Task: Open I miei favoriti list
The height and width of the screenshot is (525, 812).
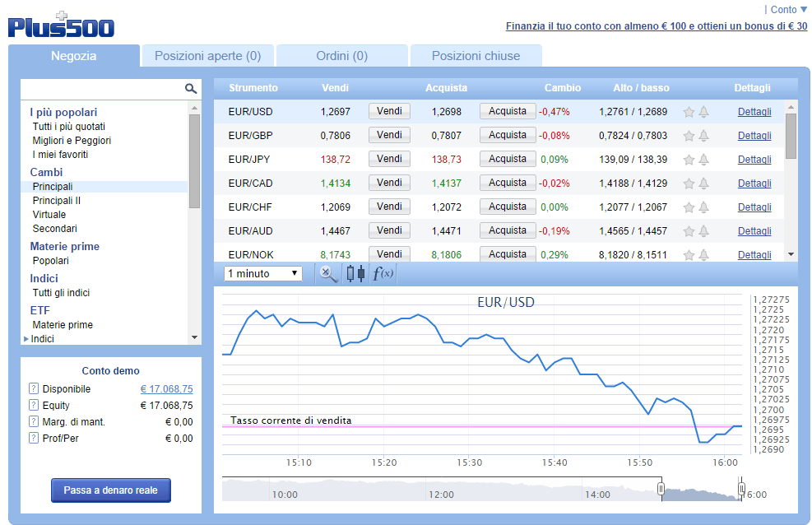Action: [60, 154]
